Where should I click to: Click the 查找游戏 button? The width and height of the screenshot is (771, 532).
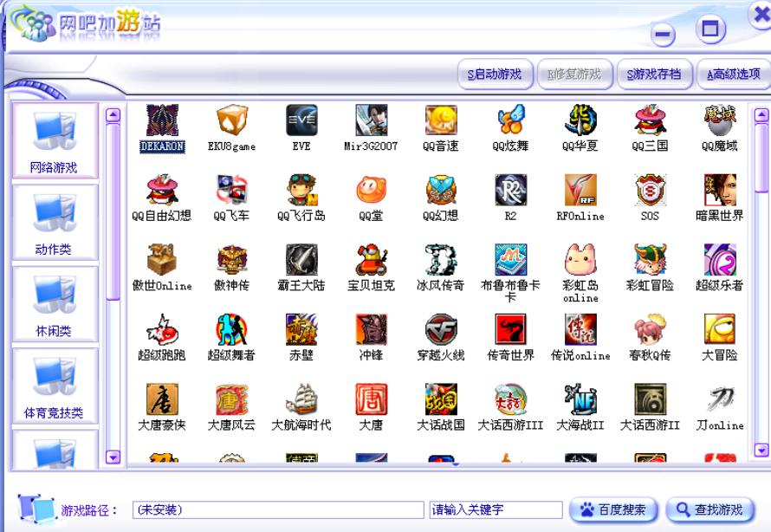click(710, 509)
